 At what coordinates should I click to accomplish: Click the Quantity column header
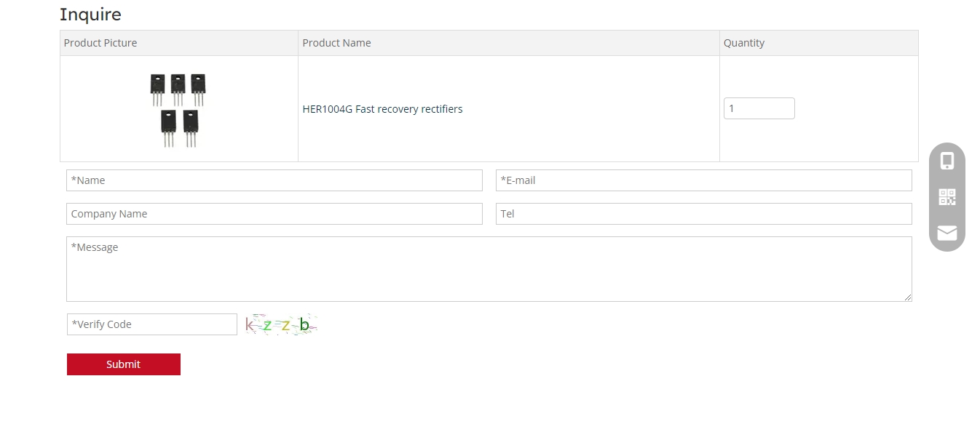(743, 43)
